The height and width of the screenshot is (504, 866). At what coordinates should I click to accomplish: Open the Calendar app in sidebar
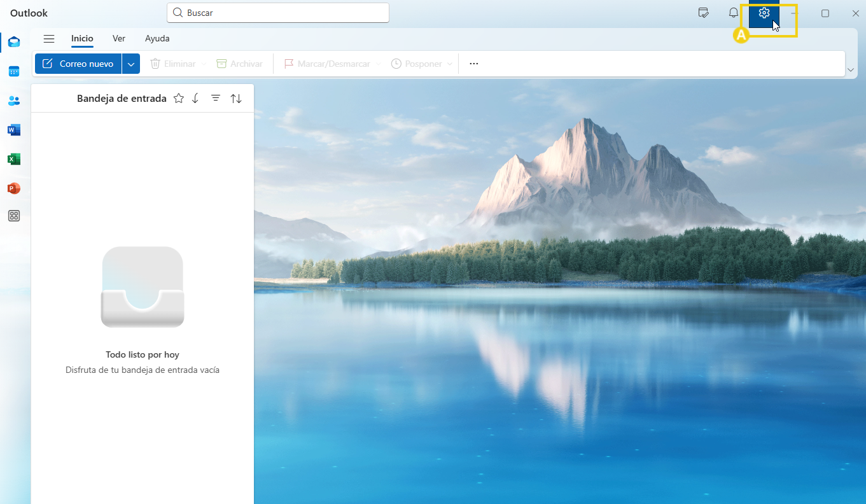click(14, 71)
